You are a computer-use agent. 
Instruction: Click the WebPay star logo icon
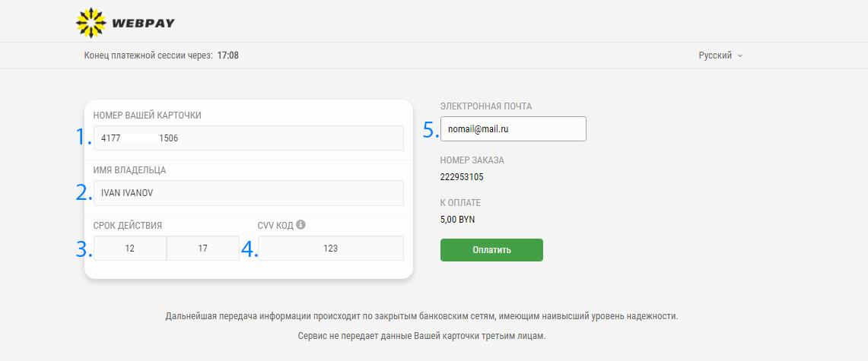tap(91, 22)
